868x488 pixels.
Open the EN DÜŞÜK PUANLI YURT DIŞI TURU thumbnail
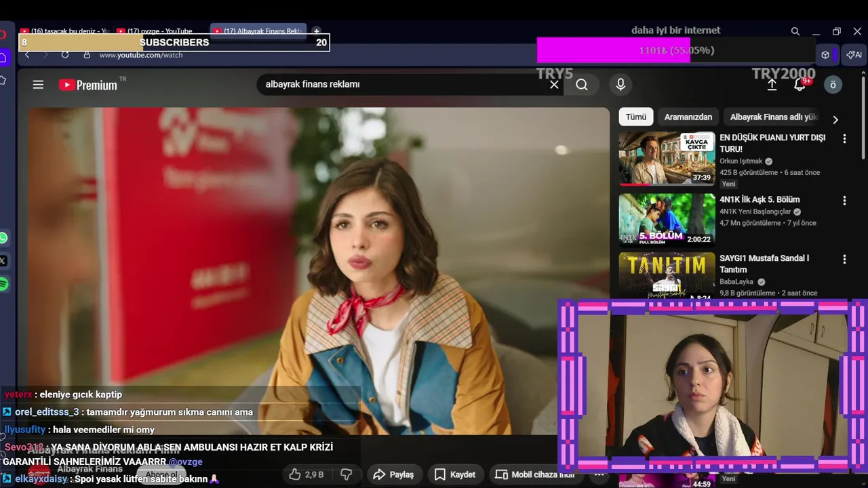[x=667, y=159]
